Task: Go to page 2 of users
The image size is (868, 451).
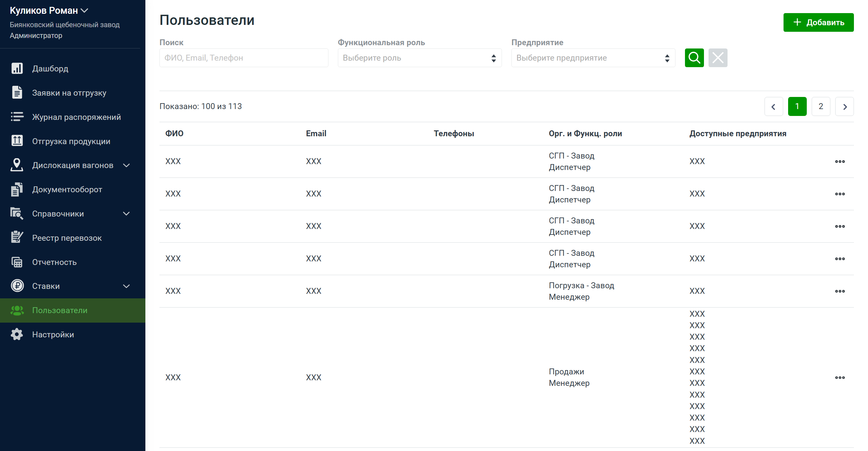Action: click(821, 106)
